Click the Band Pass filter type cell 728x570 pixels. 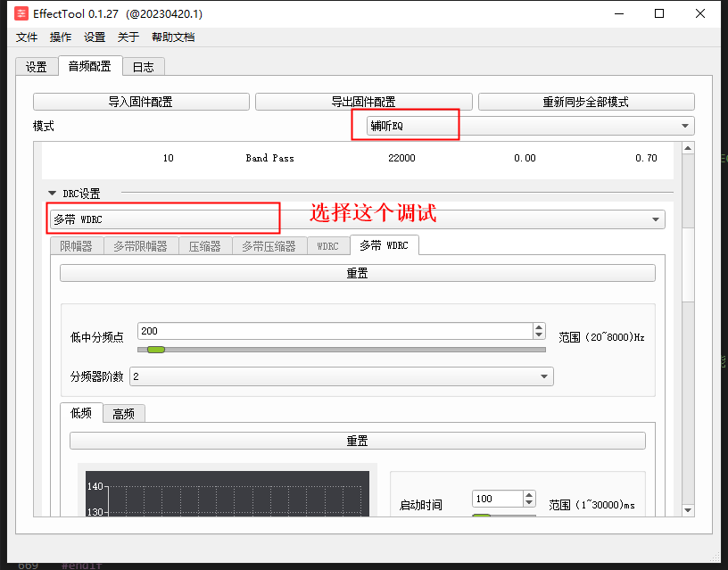tap(269, 158)
